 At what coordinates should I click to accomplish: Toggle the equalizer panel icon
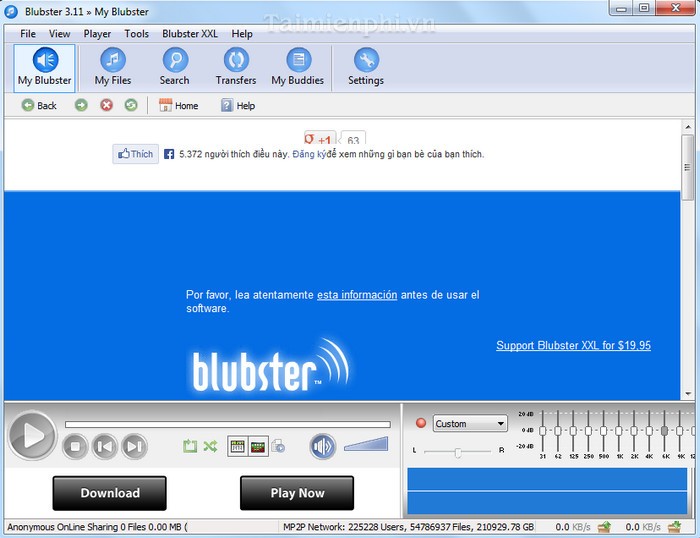[x=237, y=446]
